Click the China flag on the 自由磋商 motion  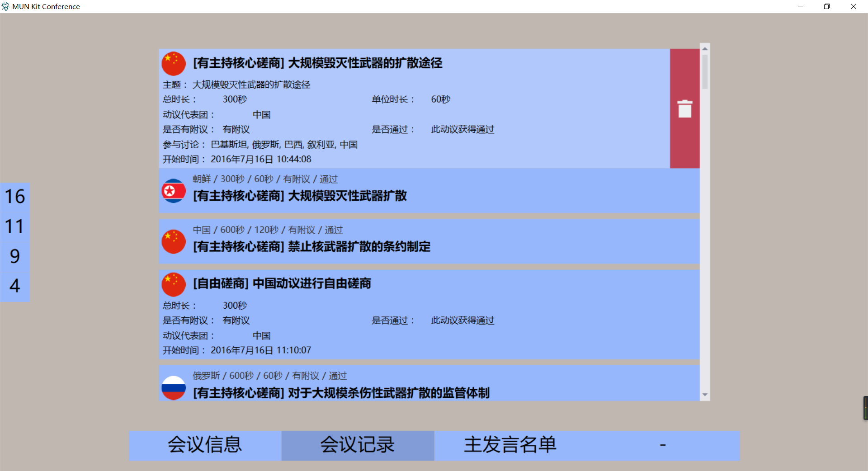tap(173, 284)
